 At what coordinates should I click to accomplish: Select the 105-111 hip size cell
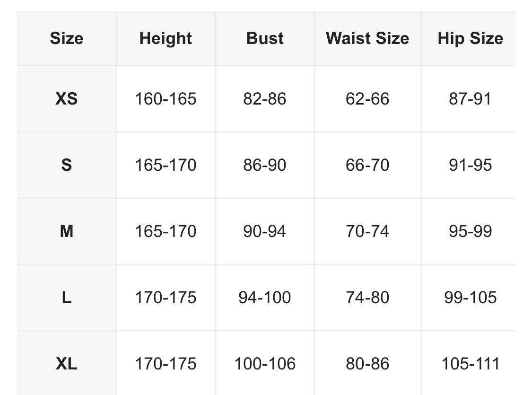pyautogui.click(x=470, y=364)
